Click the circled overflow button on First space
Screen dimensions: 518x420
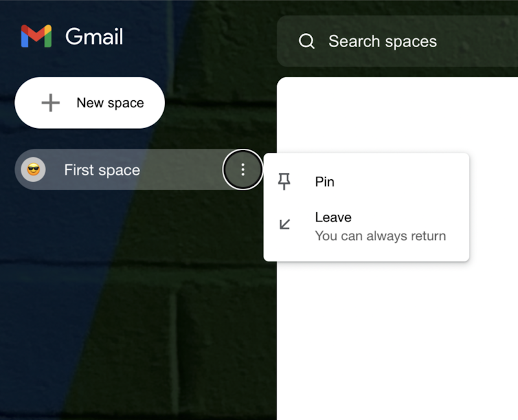[x=243, y=170]
